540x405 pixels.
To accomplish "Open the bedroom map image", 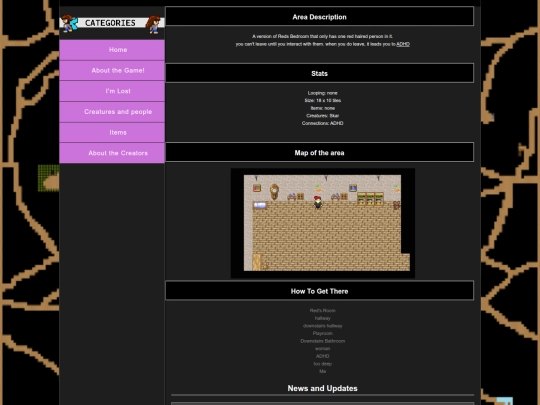I will coord(323,223).
